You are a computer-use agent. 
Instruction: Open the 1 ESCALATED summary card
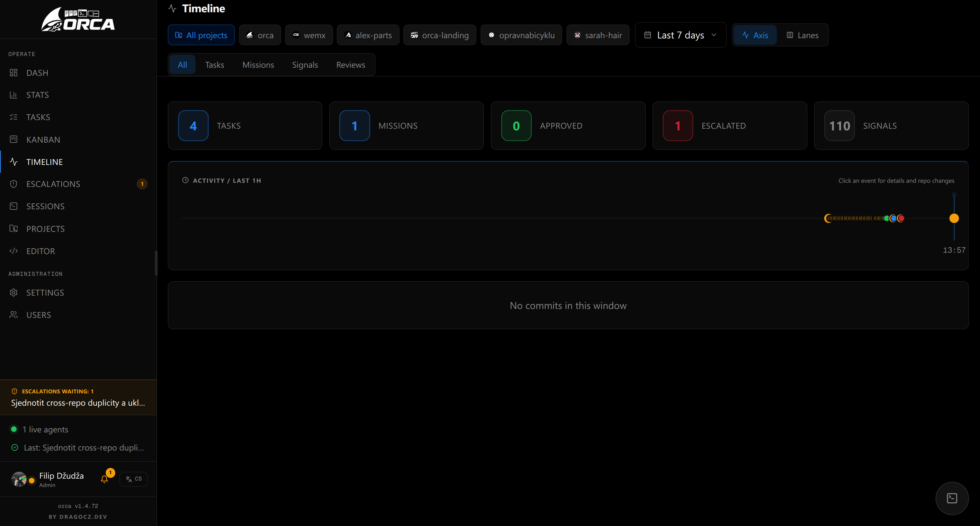click(730, 126)
